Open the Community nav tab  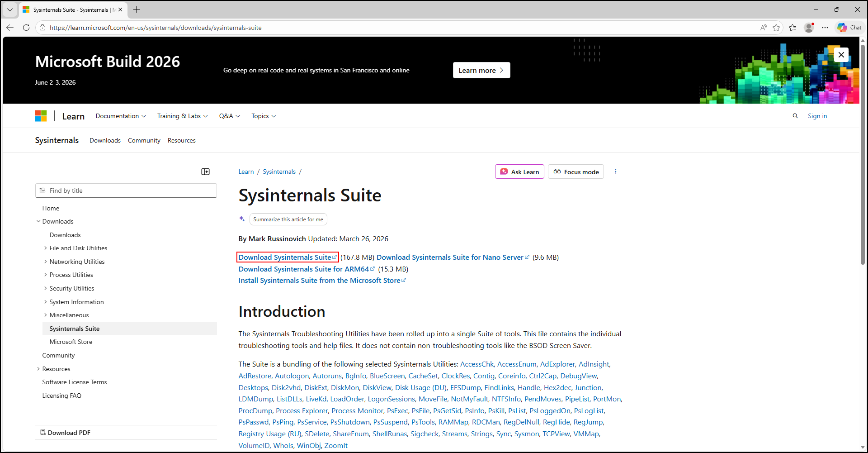(144, 141)
